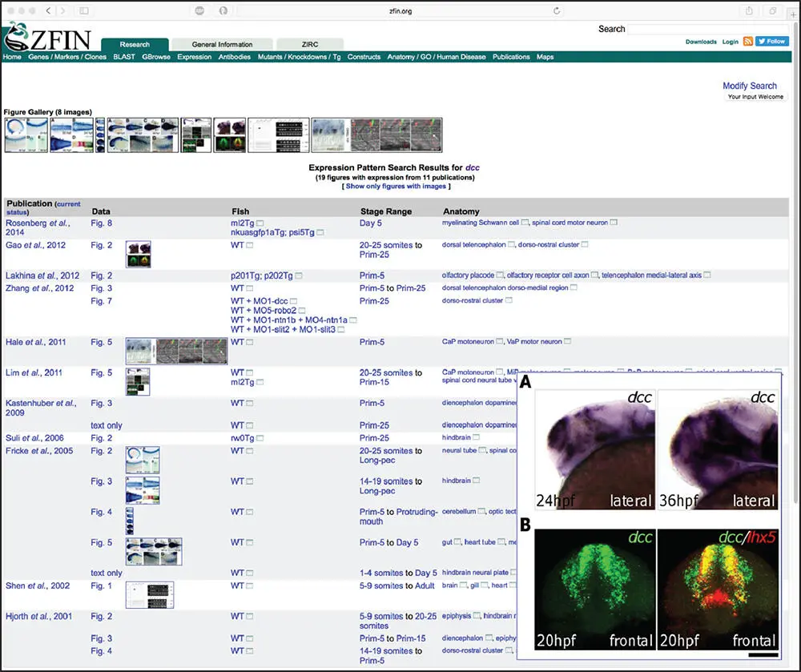801x672 pixels.
Task: Open Gao et al. Fig. 2 thumbnail
Action: 139,254
